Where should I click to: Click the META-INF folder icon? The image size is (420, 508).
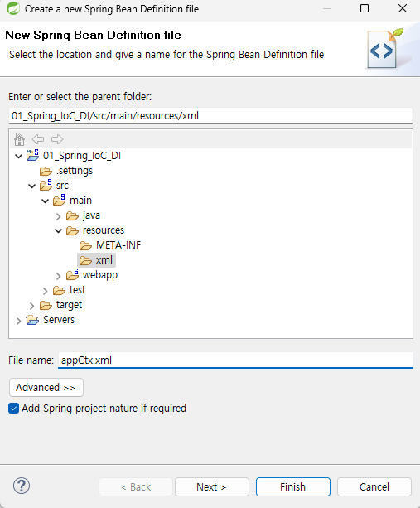coord(85,245)
